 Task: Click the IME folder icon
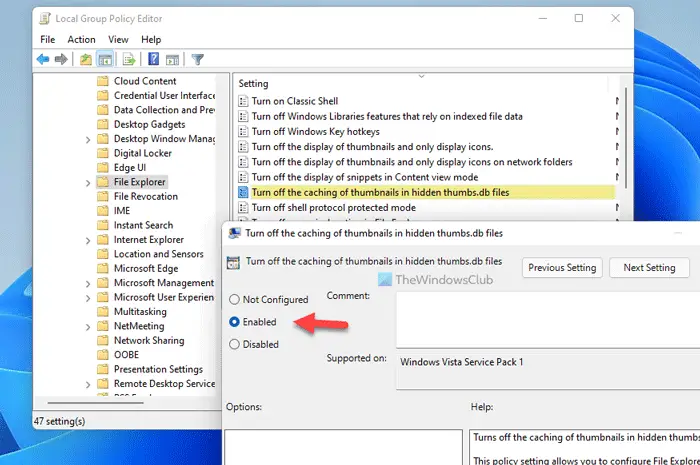tap(103, 211)
